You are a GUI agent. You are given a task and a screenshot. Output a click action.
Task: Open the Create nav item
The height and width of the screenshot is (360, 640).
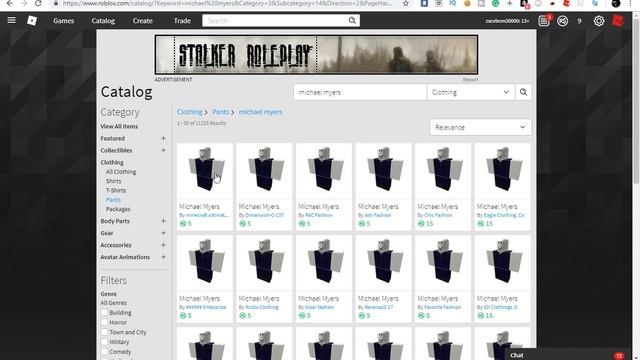pyautogui.click(x=142, y=21)
